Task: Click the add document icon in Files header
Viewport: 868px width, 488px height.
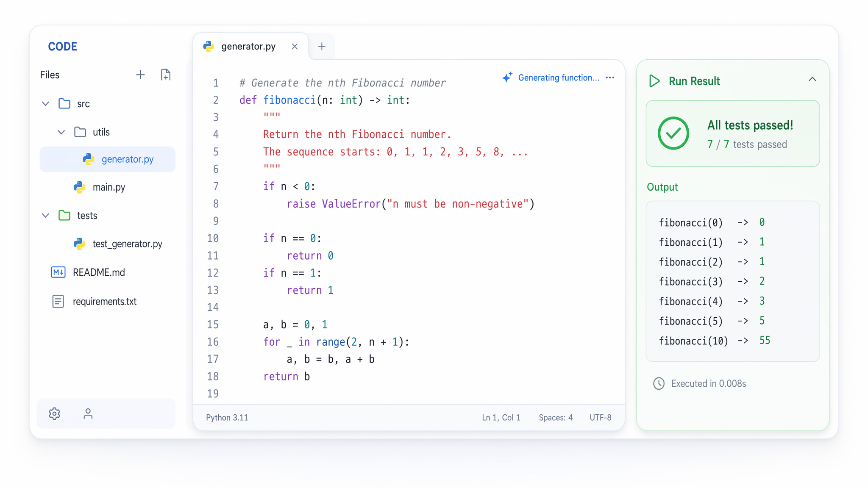Action: tap(166, 75)
